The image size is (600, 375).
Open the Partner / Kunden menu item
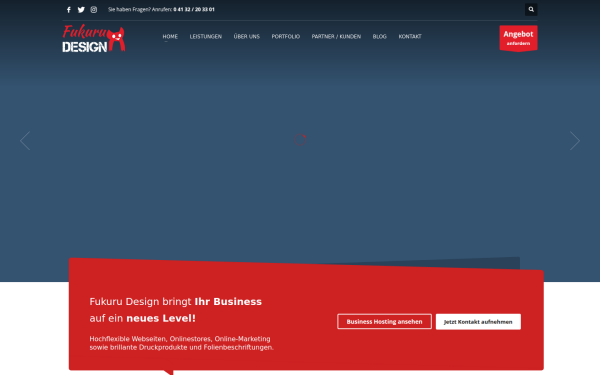[x=336, y=36]
